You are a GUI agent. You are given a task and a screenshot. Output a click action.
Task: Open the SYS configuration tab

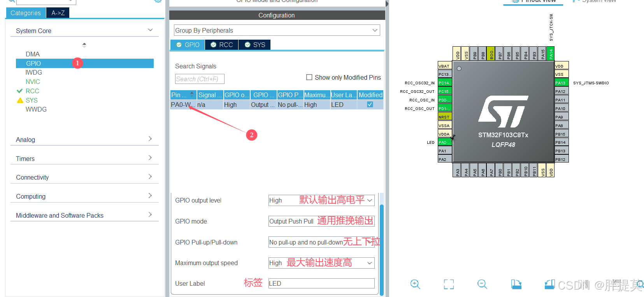tap(254, 45)
